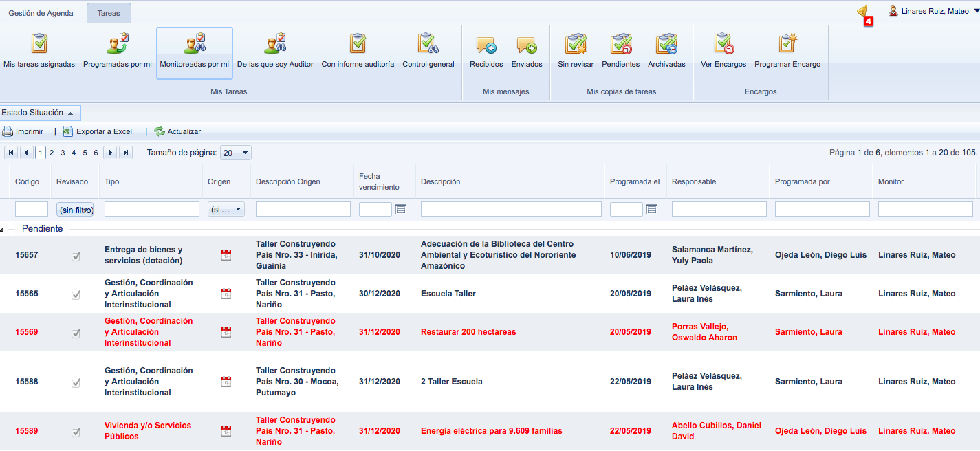Open Programadas por mi tasks

click(118, 53)
